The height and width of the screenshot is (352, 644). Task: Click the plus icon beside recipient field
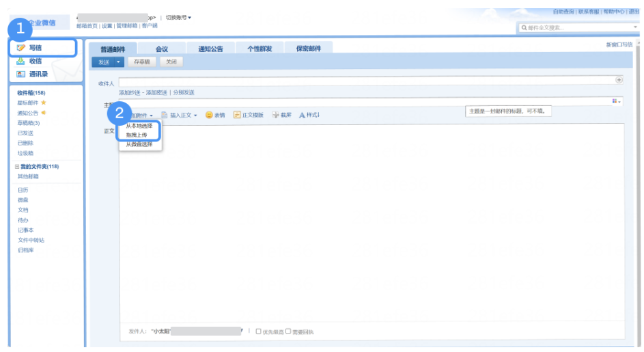[619, 80]
